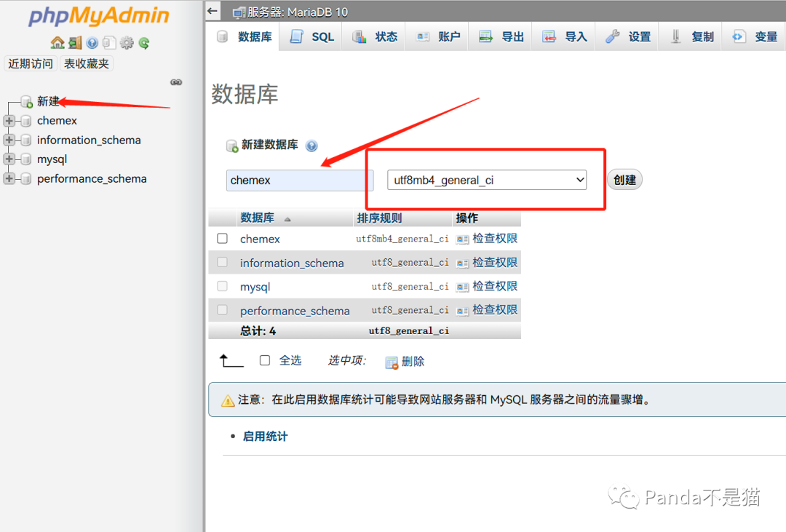Enable the 全选 select-all checkbox
Image resolution: width=786 pixels, height=532 pixels.
(265, 360)
